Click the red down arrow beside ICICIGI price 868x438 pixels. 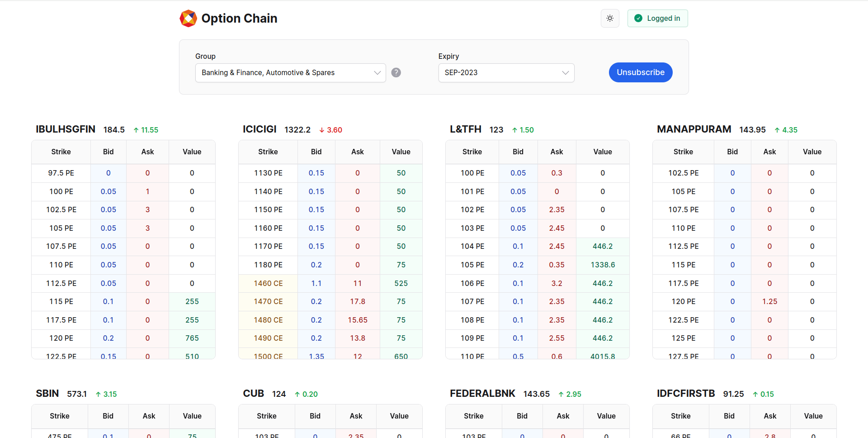(x=321, y=130)
